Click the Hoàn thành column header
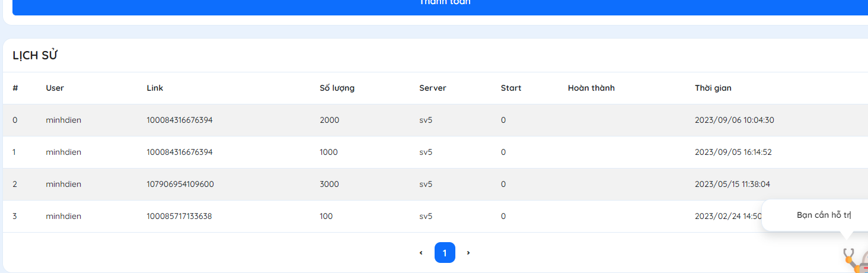The image size is (868, 273). (591, 88)
